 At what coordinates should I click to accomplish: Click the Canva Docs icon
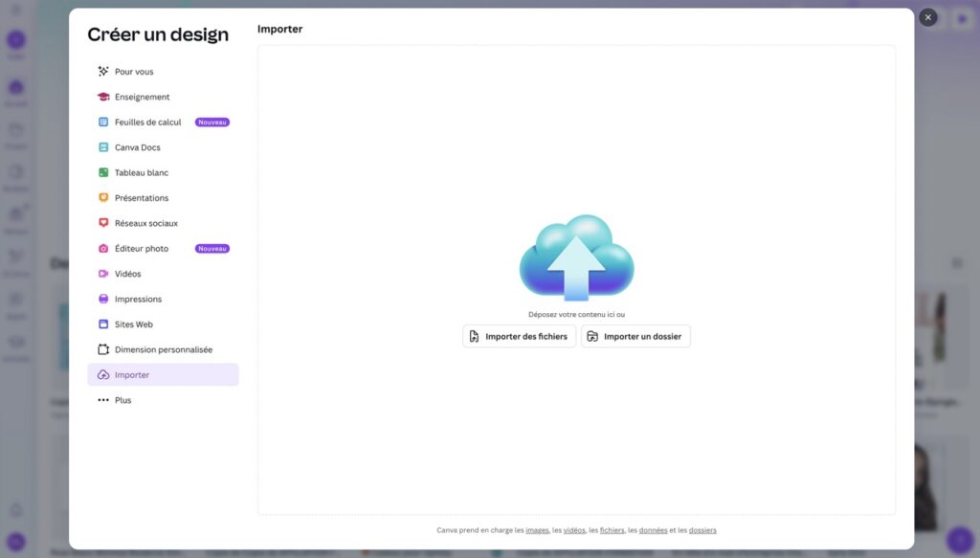103,147
